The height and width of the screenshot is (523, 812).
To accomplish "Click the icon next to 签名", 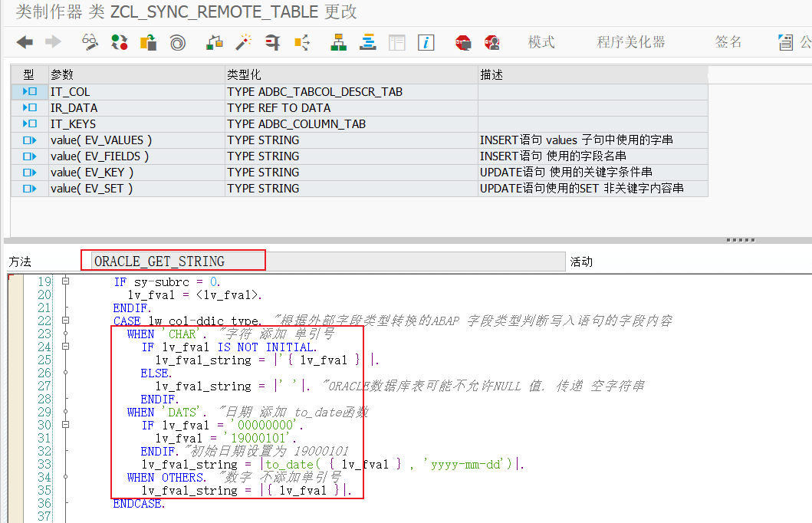I will coord(786,42).
